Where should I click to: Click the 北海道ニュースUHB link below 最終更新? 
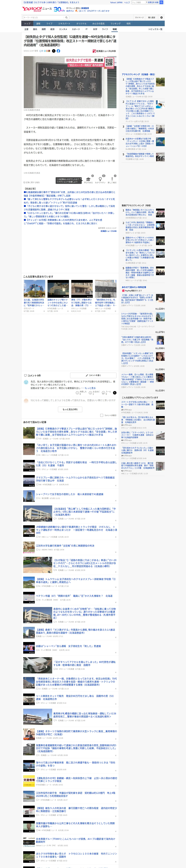point(108,231)
